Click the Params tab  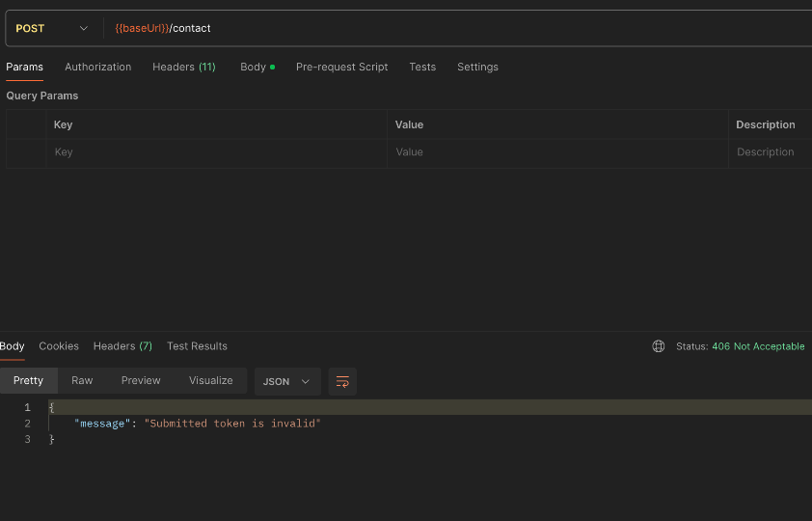[24, 67]
